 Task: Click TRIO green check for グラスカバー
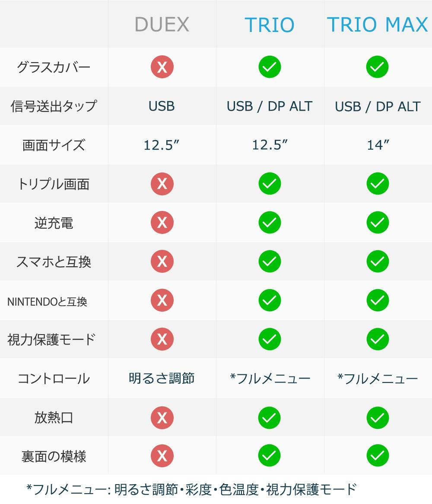[270, 67]
